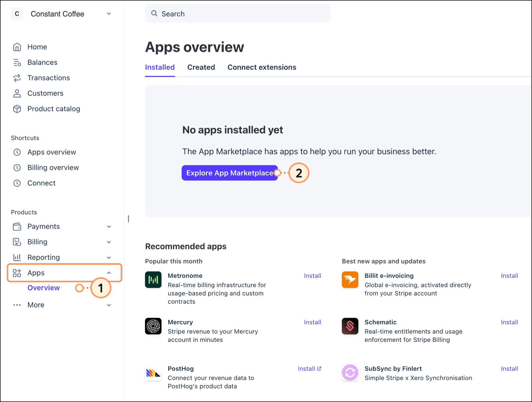Open the Apps overview shortcut
The height and width of the screenshot is (402, 532).
(52, 152)
